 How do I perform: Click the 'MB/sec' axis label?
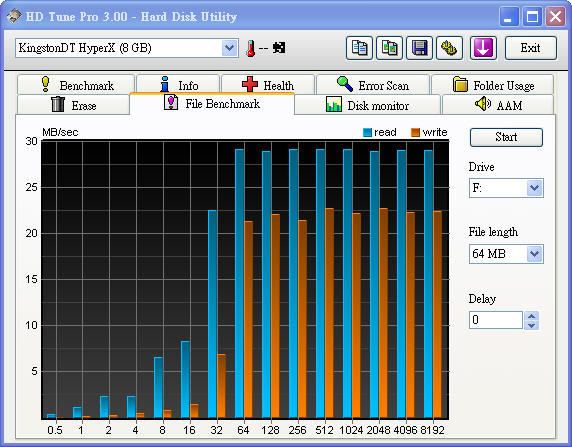[60, 132]
